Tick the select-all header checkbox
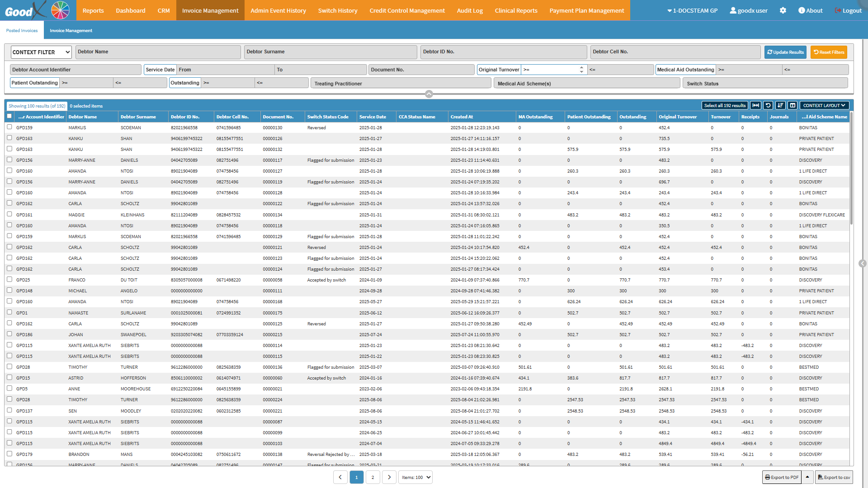Viewport: 868px width, 488px height. pyautogui.click(x=9, y=116)
